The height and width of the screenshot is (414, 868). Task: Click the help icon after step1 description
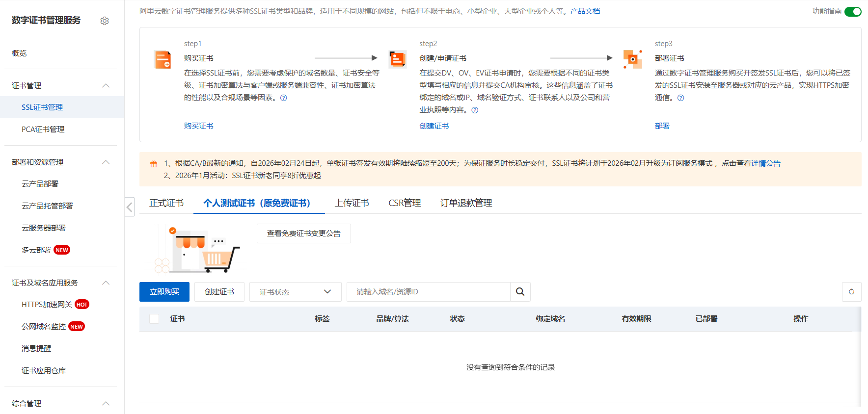tap(283, 98)
